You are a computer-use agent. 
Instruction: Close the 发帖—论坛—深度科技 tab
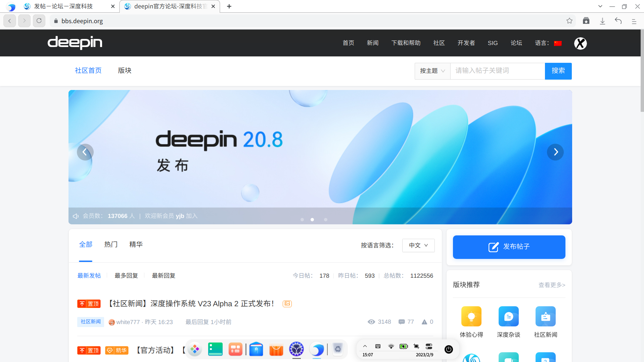(x=113, y=6)
